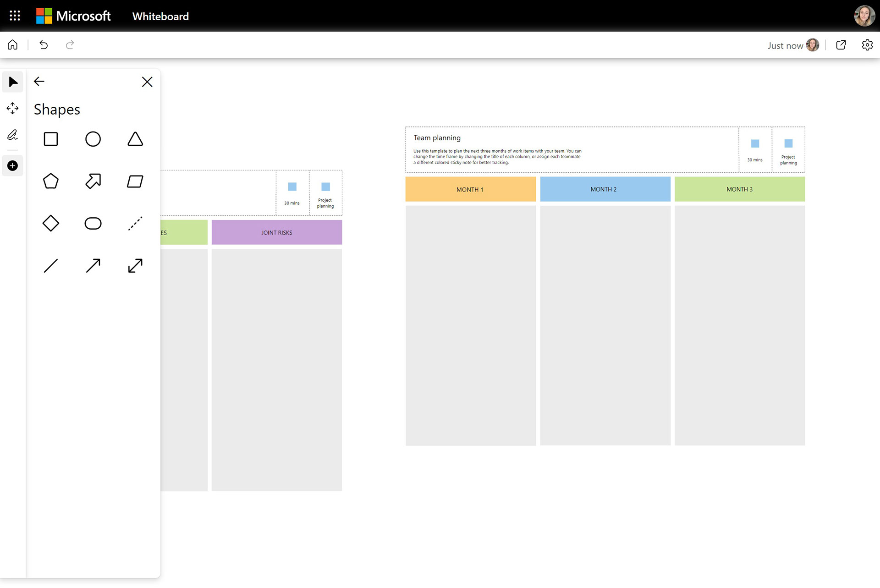This screenshot has height=588, width=880.
Task: Choose the rounded rectangle shape
Action: tap(93, 224)
